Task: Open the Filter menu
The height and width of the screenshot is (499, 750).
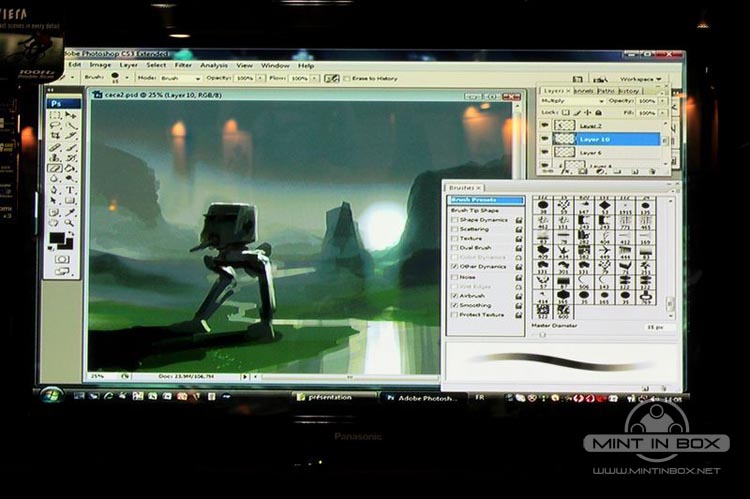Action: point(183,65)
